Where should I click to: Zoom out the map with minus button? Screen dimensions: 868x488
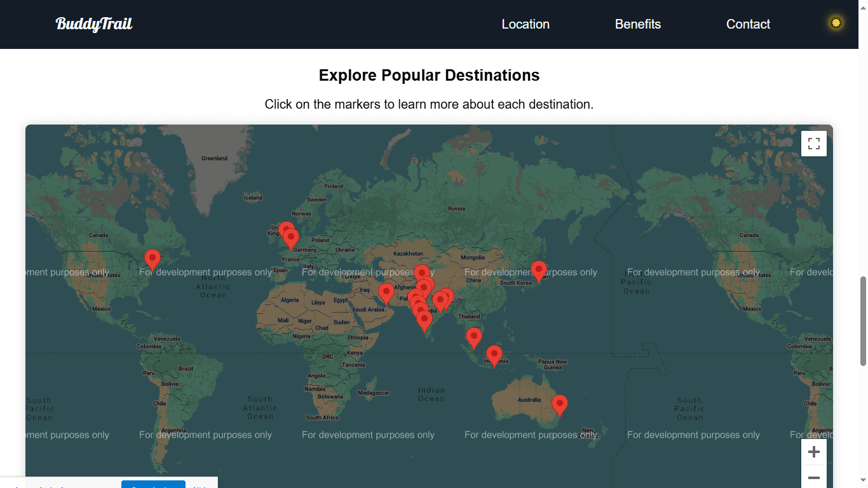(814, 477)
